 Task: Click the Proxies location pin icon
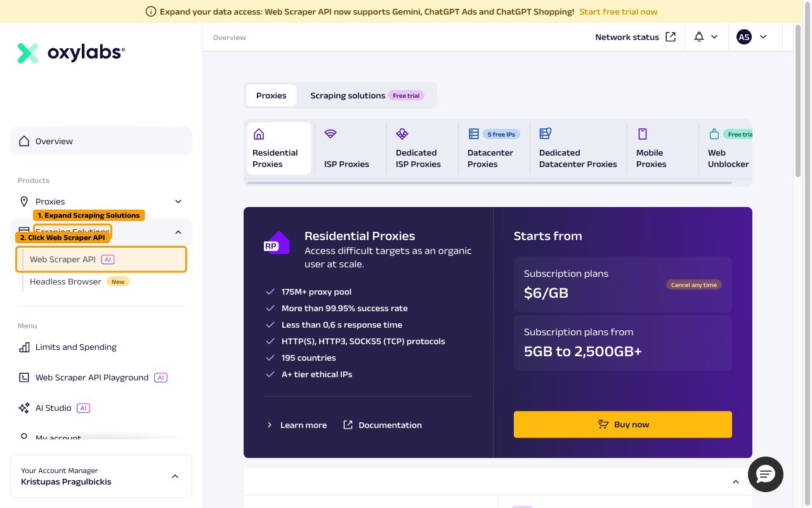[x=24, y=201]
